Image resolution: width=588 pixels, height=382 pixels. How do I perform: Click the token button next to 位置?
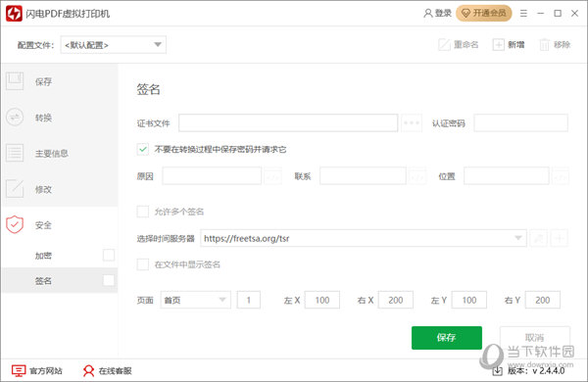point(561,175)
